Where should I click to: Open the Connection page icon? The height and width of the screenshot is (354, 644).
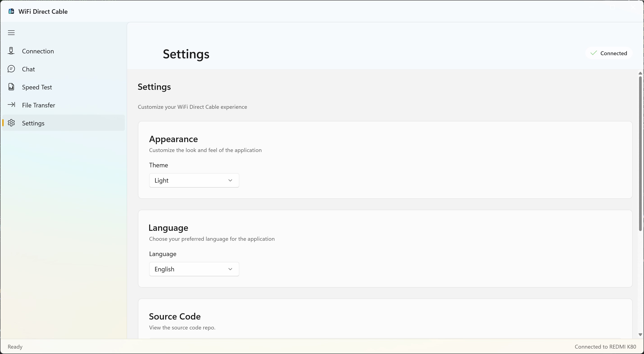pyautogui.click(x=11, y=51)
